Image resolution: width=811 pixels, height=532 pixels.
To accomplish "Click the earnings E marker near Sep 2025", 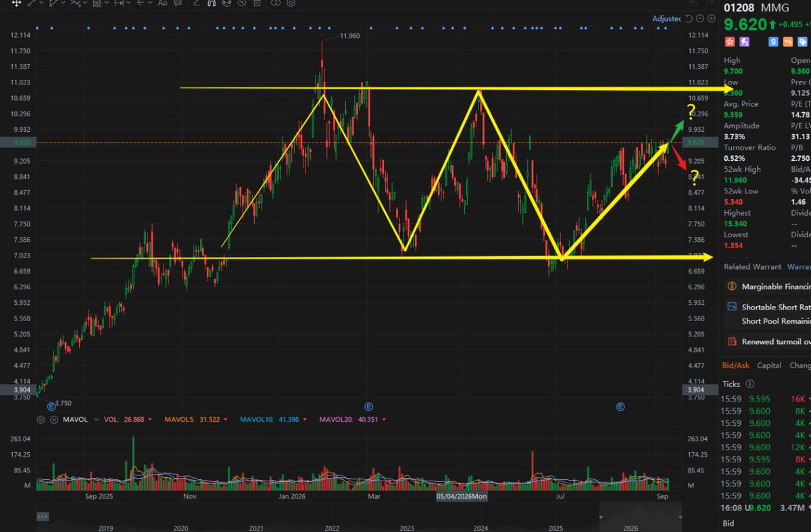I will [x=51, y=406].
